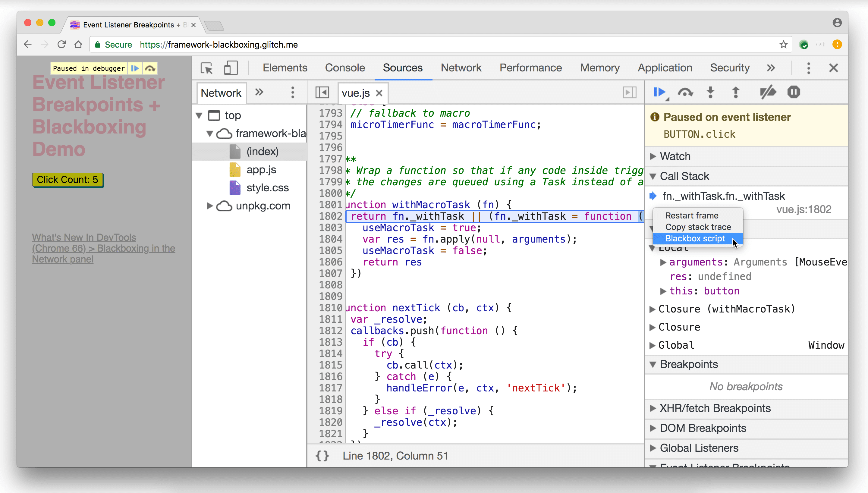Click the Step over next function call icon
This screenshot has width=868, height=493.
pyautogui.click(x=686, y=93)
